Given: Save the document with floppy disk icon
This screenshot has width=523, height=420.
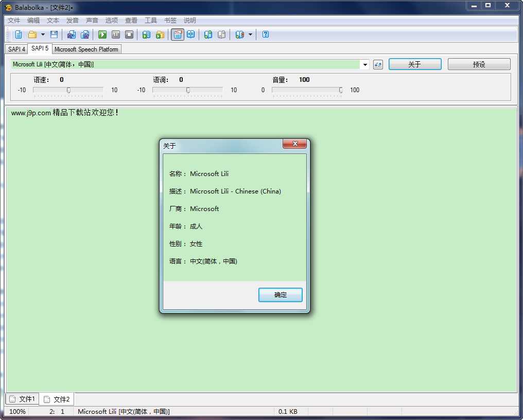Looking at the screenshot, I should (54, 34).
